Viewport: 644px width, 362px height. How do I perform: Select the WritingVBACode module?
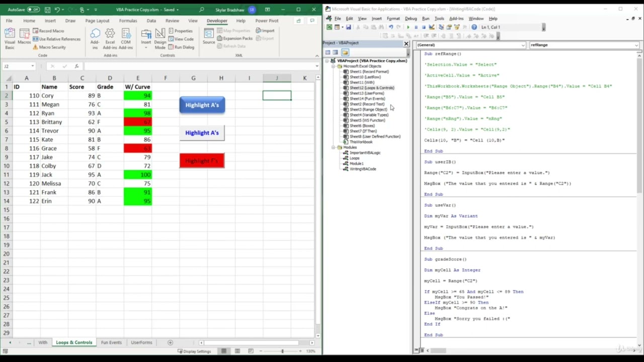coord(363,169)
